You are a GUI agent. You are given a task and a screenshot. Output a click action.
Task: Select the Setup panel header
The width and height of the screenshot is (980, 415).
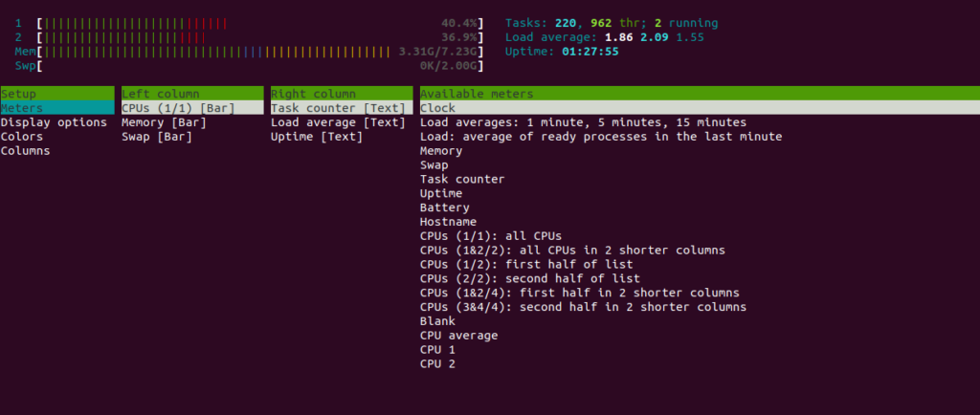[57, 94]
